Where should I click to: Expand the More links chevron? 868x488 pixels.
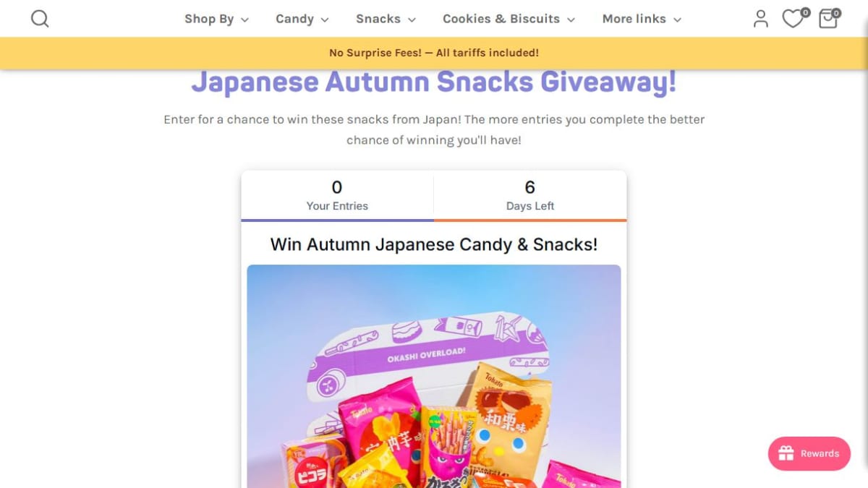coord(677,20)
